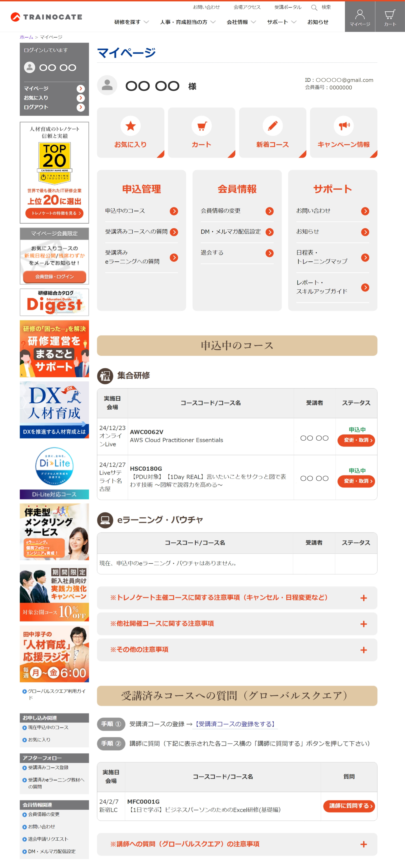Open the カート card with cart icon
Screen dimensions: 405x868
pos(201,132)
